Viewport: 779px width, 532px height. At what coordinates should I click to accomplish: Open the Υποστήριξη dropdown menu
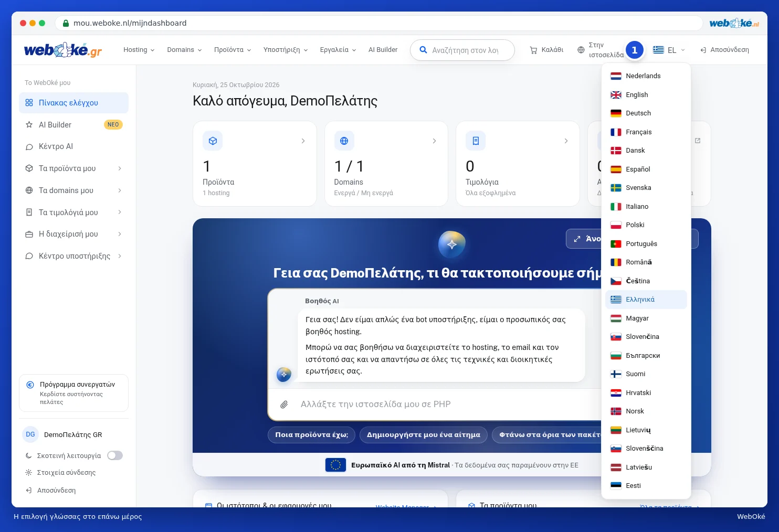(x=286, y=50)
